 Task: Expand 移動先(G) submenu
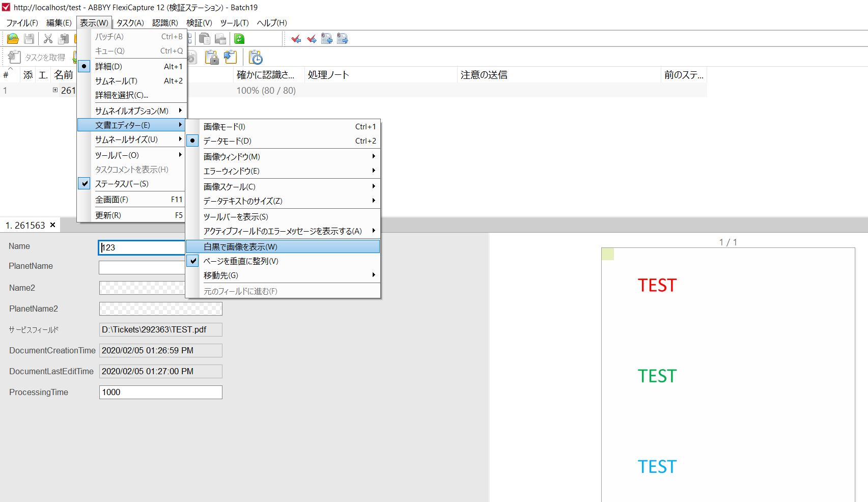coord(283,275)
